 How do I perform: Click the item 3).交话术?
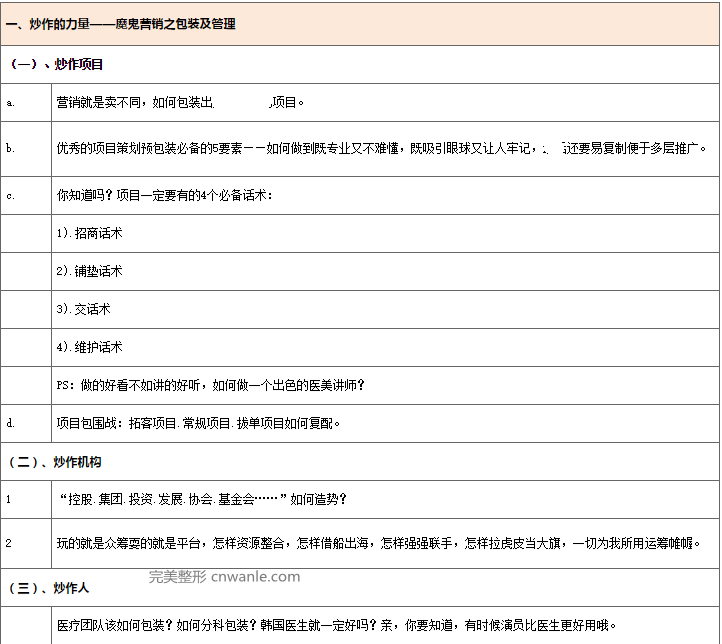(x=84, y=309)
